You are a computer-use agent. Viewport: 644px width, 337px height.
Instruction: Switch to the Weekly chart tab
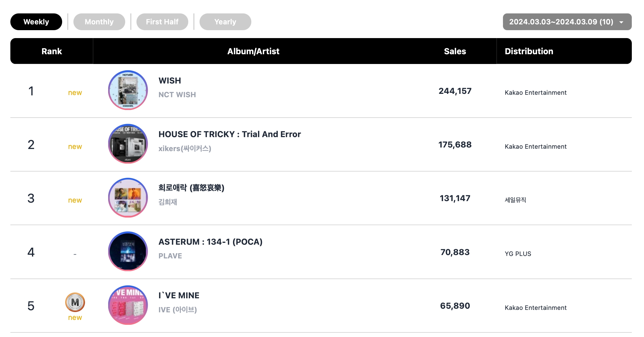(x=36, y=22)
